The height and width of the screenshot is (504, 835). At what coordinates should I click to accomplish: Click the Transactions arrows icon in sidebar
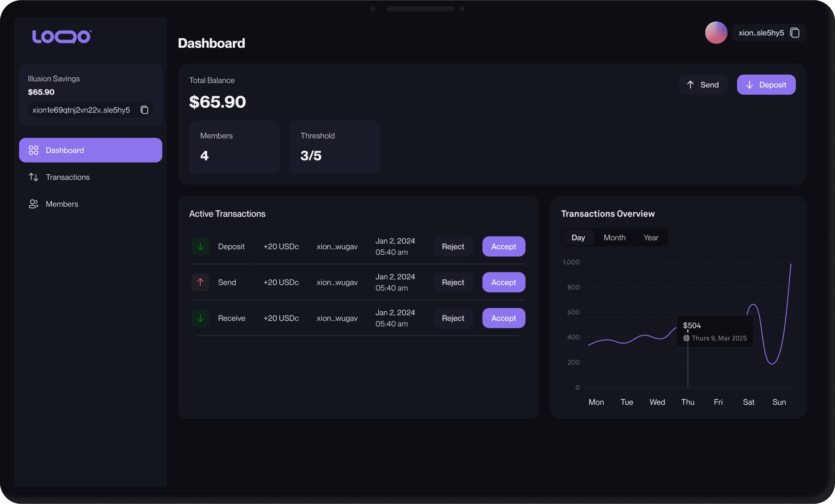point(33,177)
